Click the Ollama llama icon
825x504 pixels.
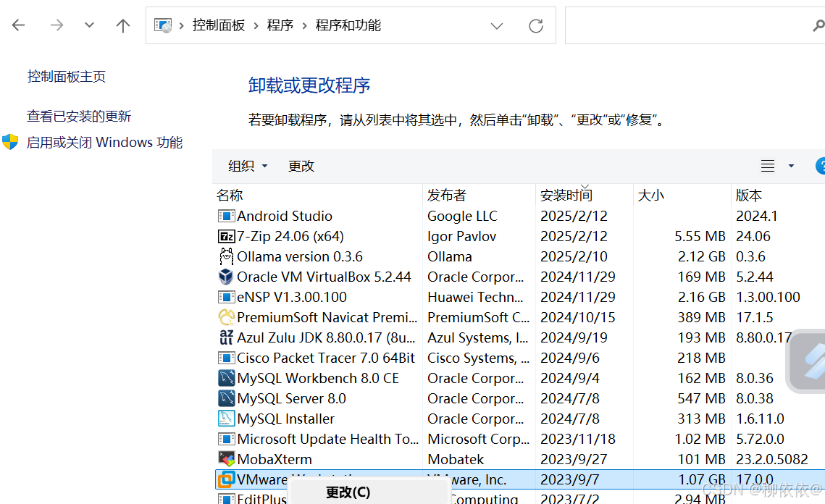pyautogui.click(x=226, y=257)
